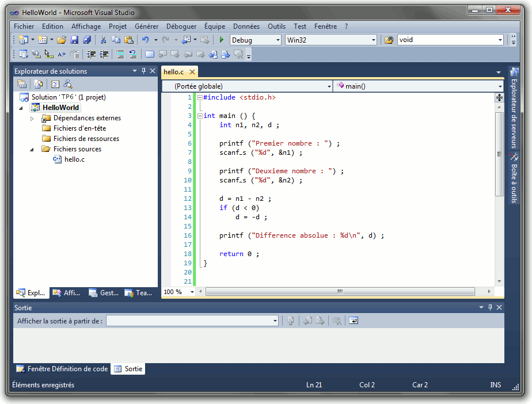Open the Edition menu
Image resolution: width=532 pixels, height=404 pixels.
click(52, 26)
